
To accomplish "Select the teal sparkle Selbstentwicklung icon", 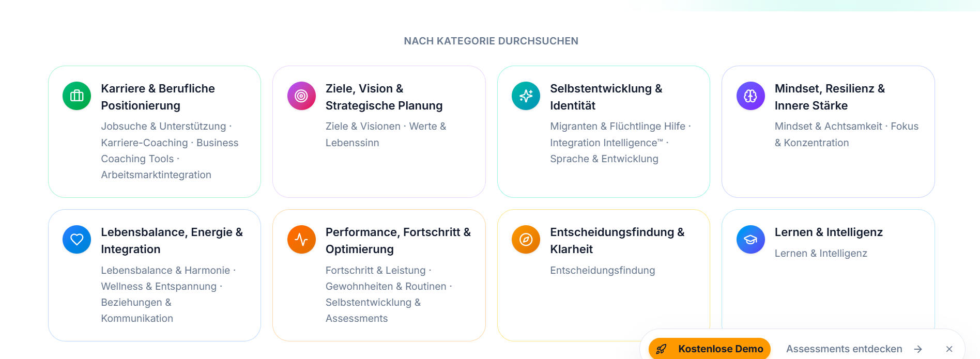I will point(526,96).
